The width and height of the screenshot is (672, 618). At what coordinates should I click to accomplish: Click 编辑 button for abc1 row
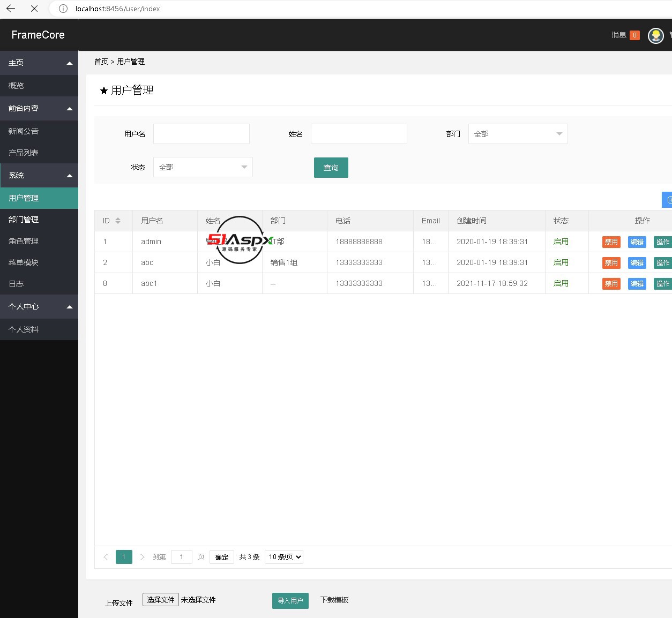pos(637,284)
